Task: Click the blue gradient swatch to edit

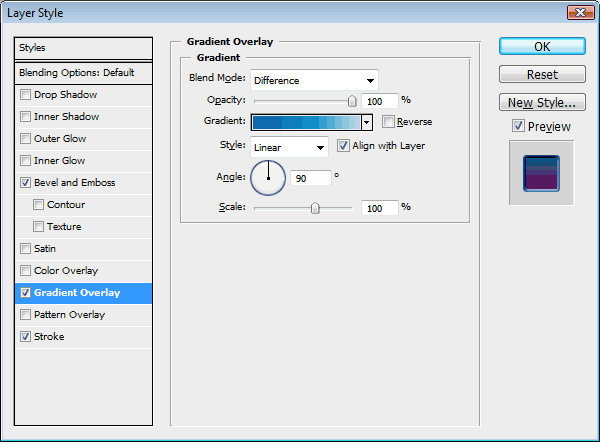Action: pos(306,122)
